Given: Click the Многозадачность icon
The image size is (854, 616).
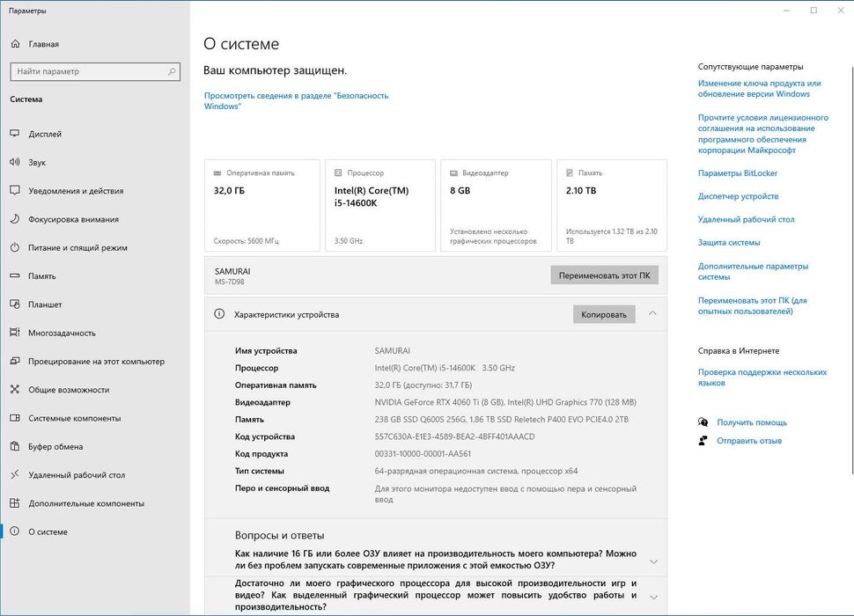Looking at the screenshot, I should [15, 333].
